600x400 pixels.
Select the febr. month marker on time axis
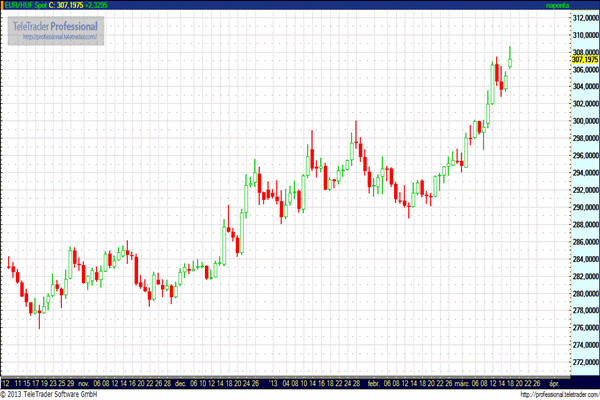tap(372, 382)
